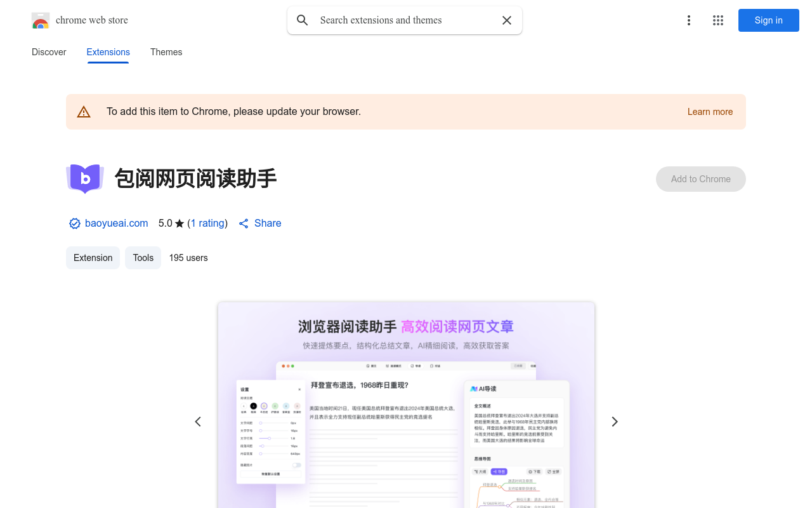This screenshot has height=508, width=812.
Task: Click the 5.0 rating value
Action: 166,224
